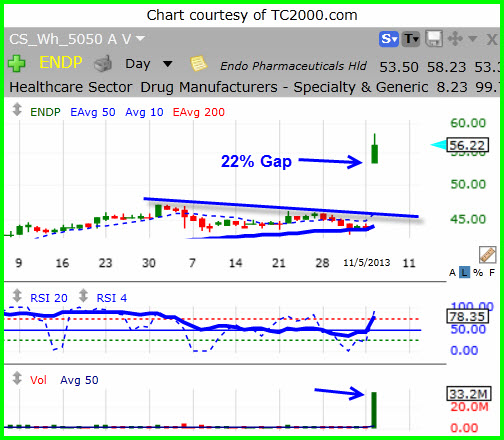Click the 45.00 price scale label
This screenshot has width=504, height=440.
tap(468, 219)
